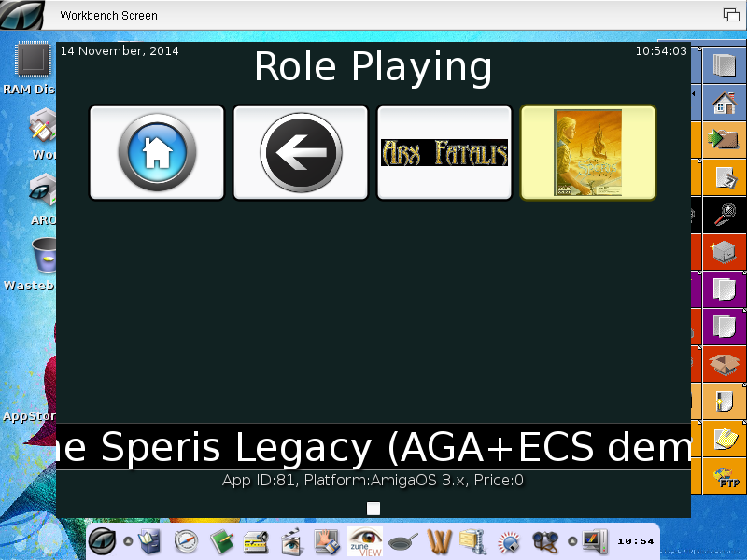Viewport: 747px width, 560px height.
Task: Click the FTP icon in right panel
Action: click(x=725, y=476)
